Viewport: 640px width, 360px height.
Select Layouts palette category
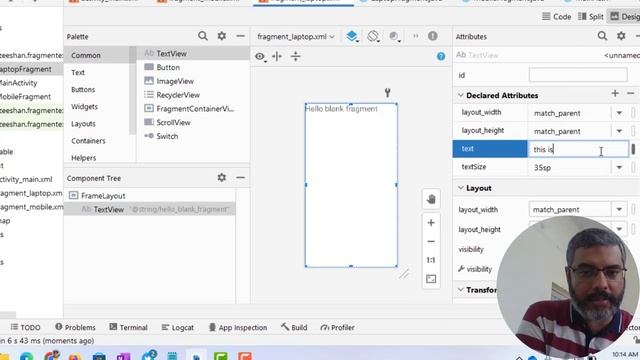click(x=83, y=124)
